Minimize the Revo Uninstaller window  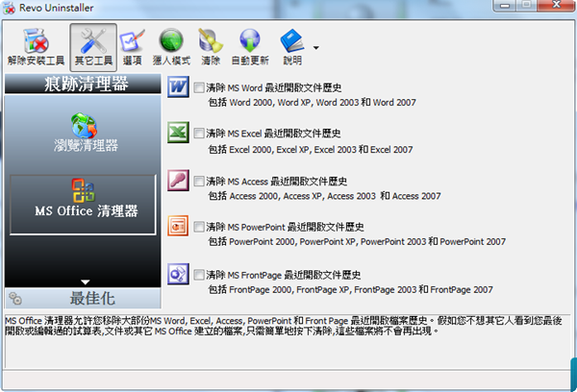click(x=505, y=5)
